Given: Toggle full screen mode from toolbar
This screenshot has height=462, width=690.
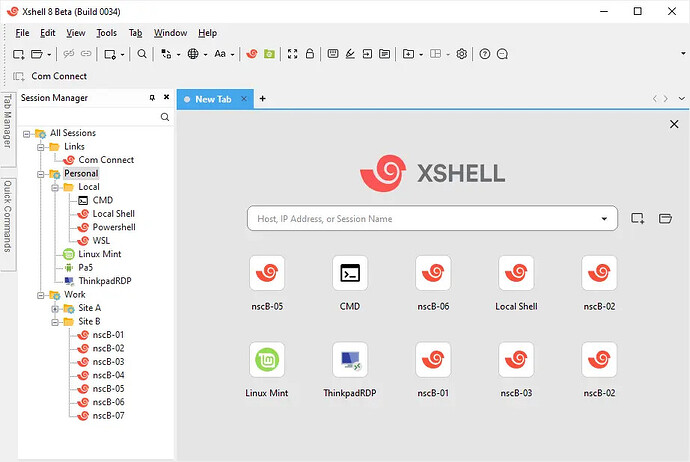Looking at the screenshot, I should [292, 54].
